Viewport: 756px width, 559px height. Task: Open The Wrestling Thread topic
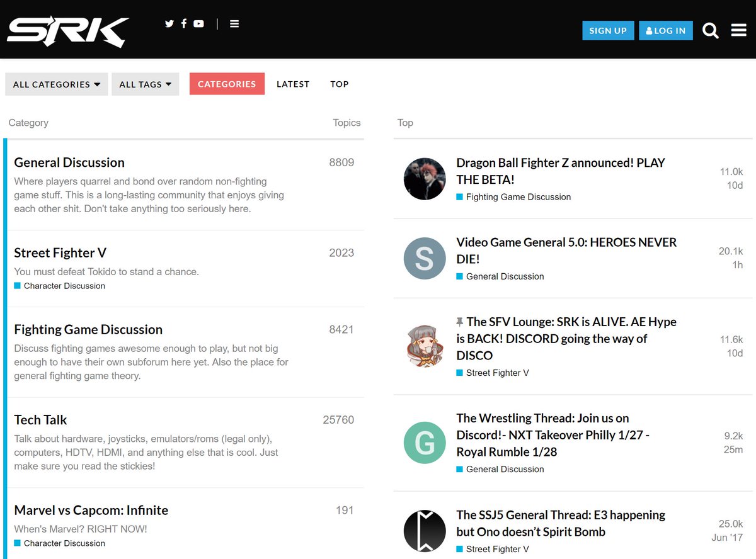coord(553,435)
